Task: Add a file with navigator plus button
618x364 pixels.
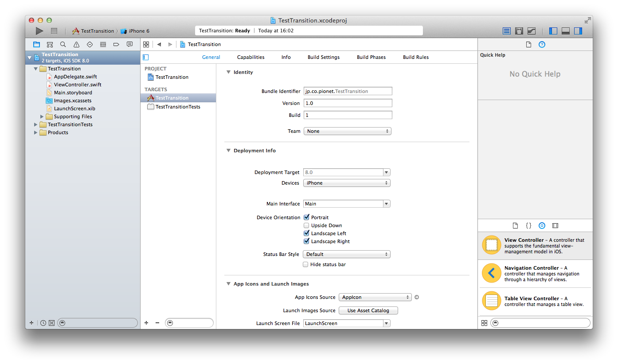Action: [31, 323]
